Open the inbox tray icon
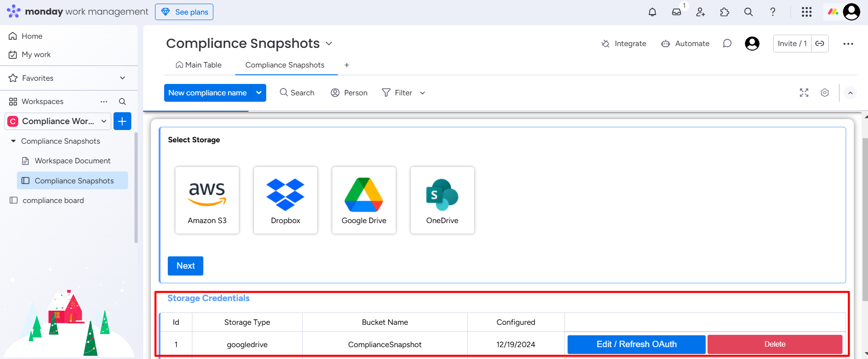 click(x=677, y=12)
